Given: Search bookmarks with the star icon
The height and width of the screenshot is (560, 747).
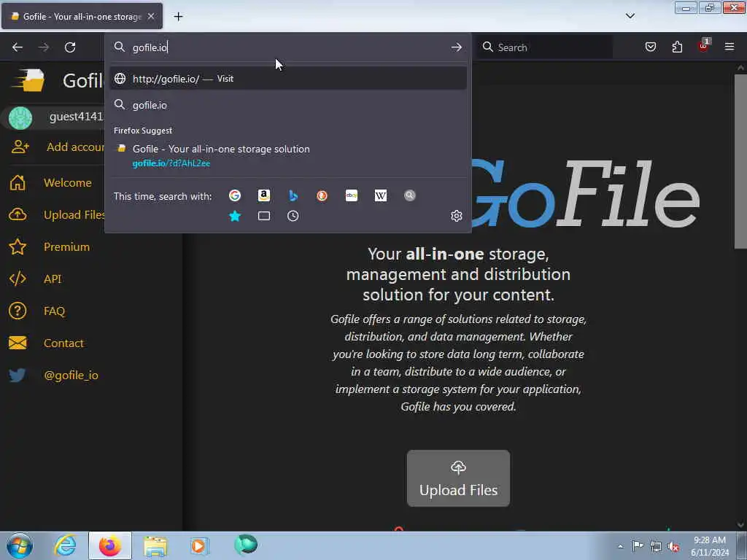Looking at the screenshot, I should (235, 216).
